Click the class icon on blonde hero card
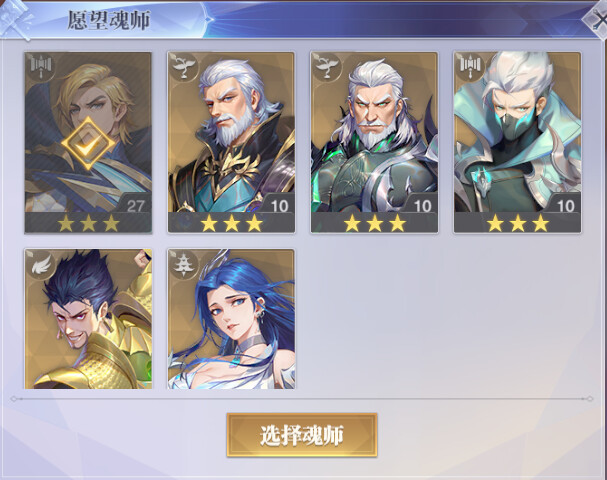 point(40,67)
